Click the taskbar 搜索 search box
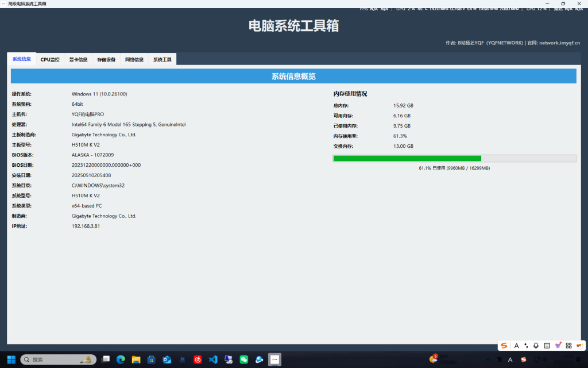Viewport: 588px width, 368px height. (57, 359)
